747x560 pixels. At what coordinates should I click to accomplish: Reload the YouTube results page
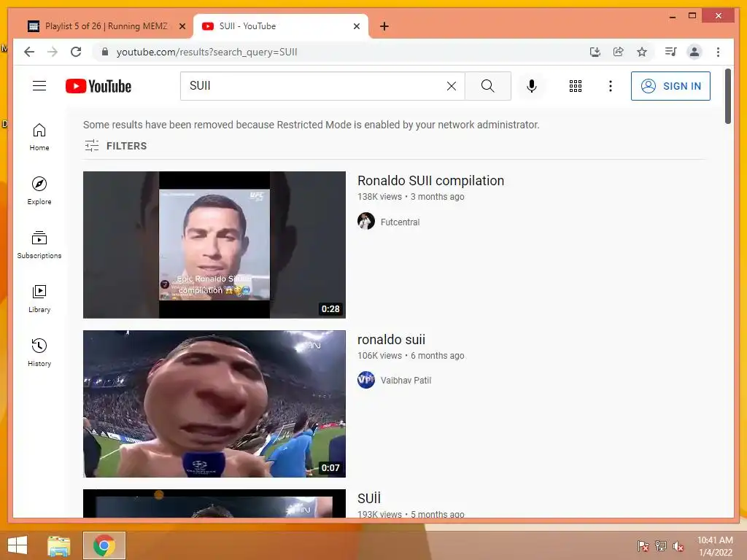tap(76, 52)
